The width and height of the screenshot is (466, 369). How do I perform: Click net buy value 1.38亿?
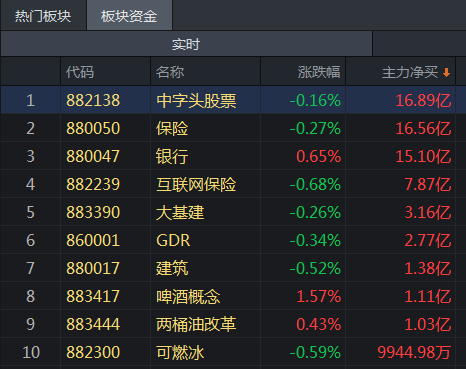pyautogui.click(x=428, y=268)
